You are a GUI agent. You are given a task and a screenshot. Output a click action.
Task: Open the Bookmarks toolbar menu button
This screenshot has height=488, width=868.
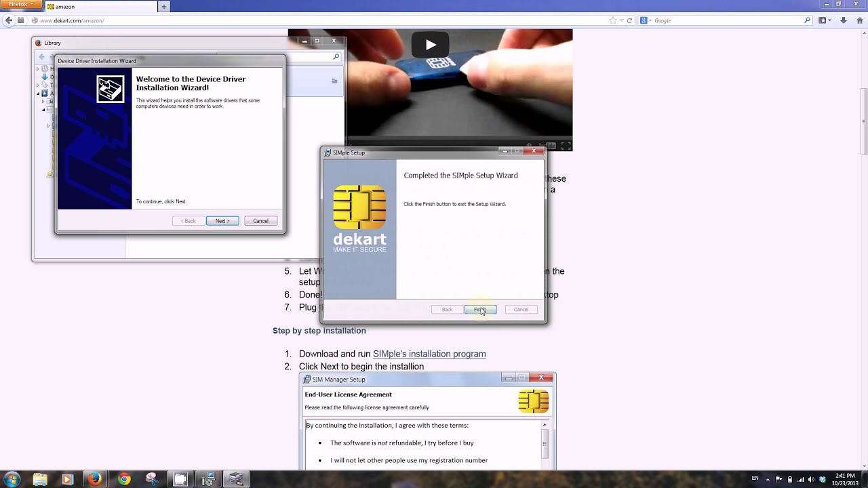pos(824,20)
